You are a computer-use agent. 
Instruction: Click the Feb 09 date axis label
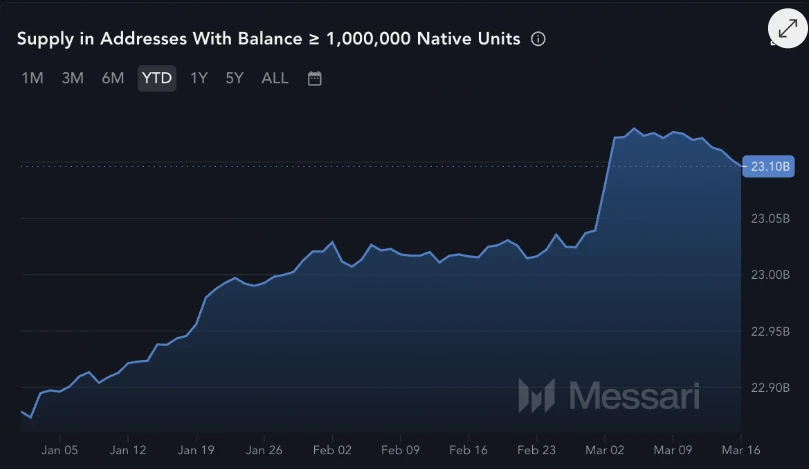(400, 450)
